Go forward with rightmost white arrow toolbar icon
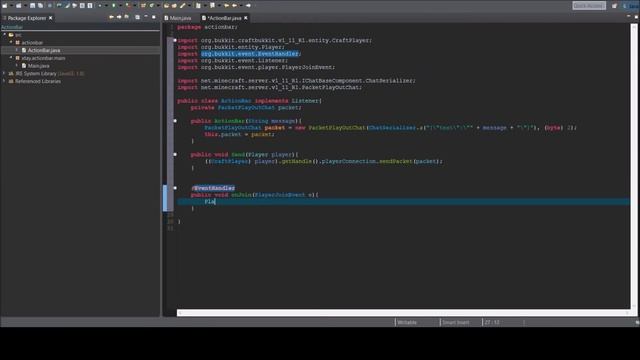640x360 pixels. [248, 6]
